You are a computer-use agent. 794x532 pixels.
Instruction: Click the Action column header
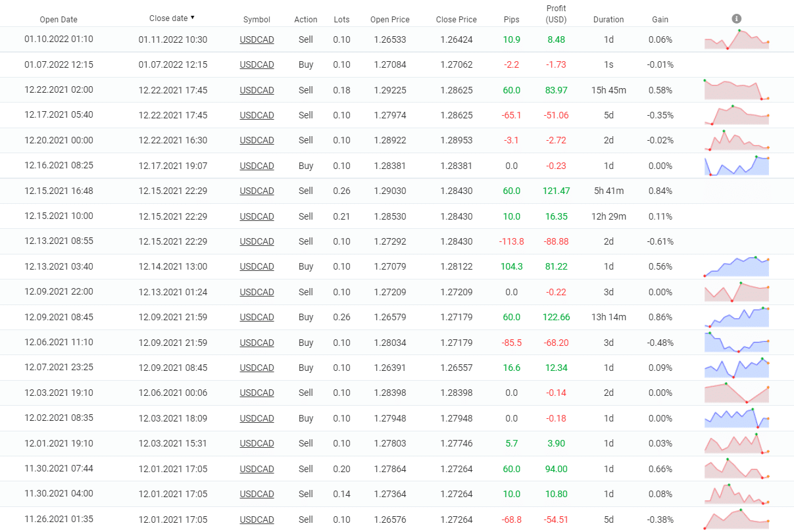(x=306, y=19)
